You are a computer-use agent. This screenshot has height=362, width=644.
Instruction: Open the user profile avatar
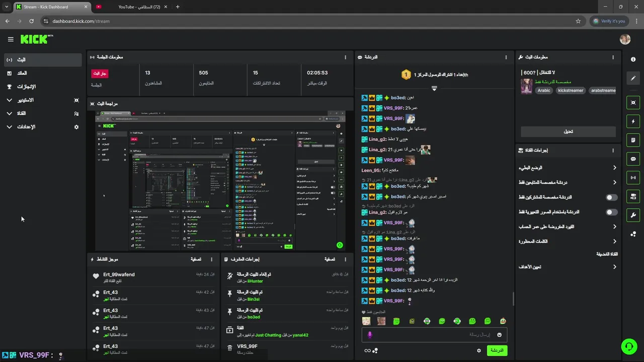[625, 39]
